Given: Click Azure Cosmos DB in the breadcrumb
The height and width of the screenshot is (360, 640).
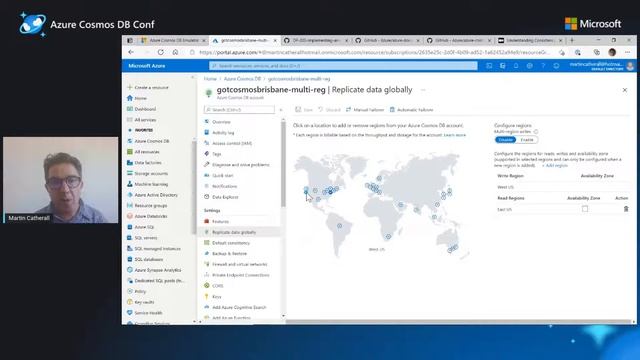Looking at the screenshot, I should click(242, 79).
